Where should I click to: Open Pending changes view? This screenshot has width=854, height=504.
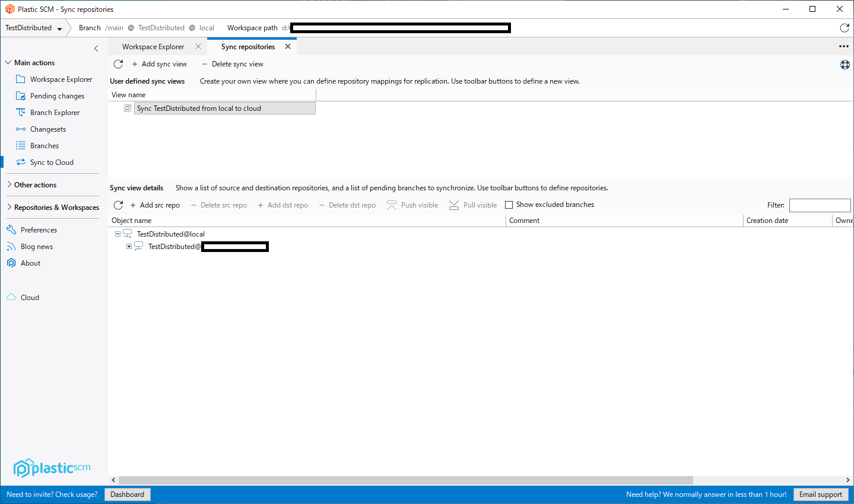[x=50, y=96]
